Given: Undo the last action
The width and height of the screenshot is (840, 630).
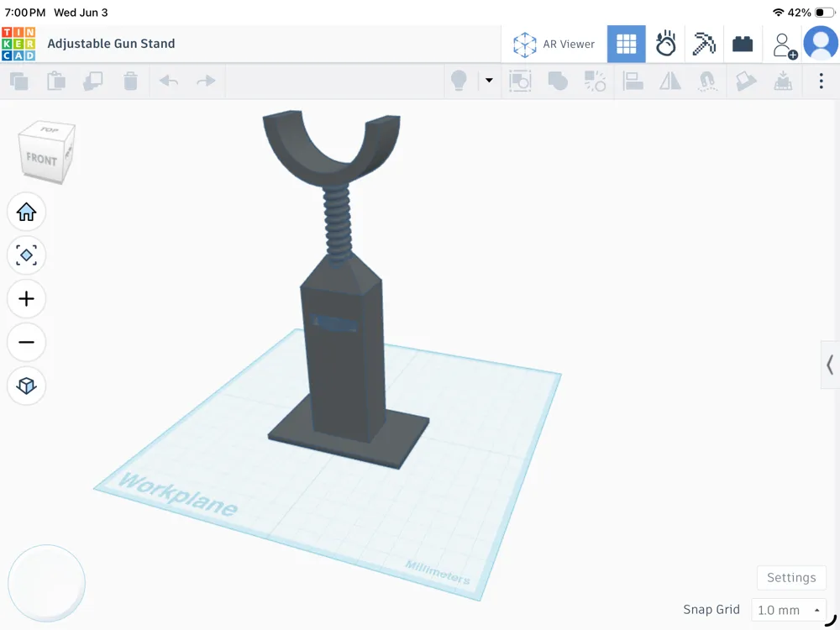Looking at the screenshot, I should coord(169,81).
